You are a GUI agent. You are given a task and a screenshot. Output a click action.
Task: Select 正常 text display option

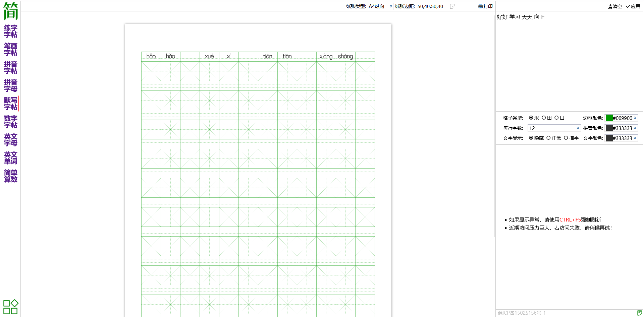click(548, 138)
